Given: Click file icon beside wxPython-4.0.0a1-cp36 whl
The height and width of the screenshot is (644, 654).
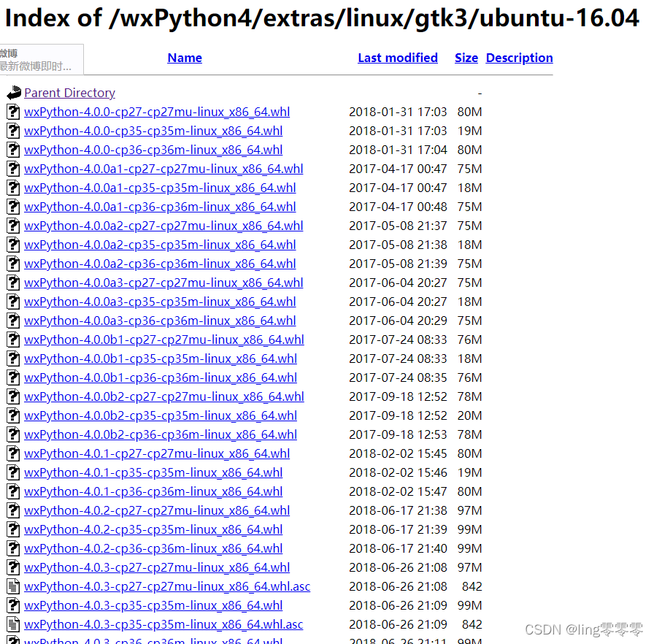Looking at the screenshot, I should click(13, 207).
